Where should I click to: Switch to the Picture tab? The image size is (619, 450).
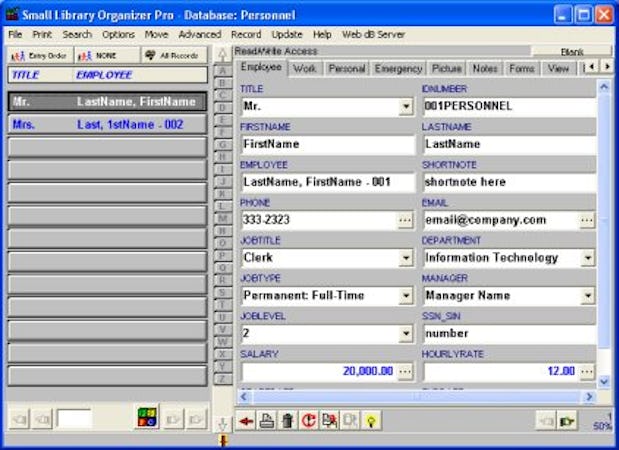[446, 69]
